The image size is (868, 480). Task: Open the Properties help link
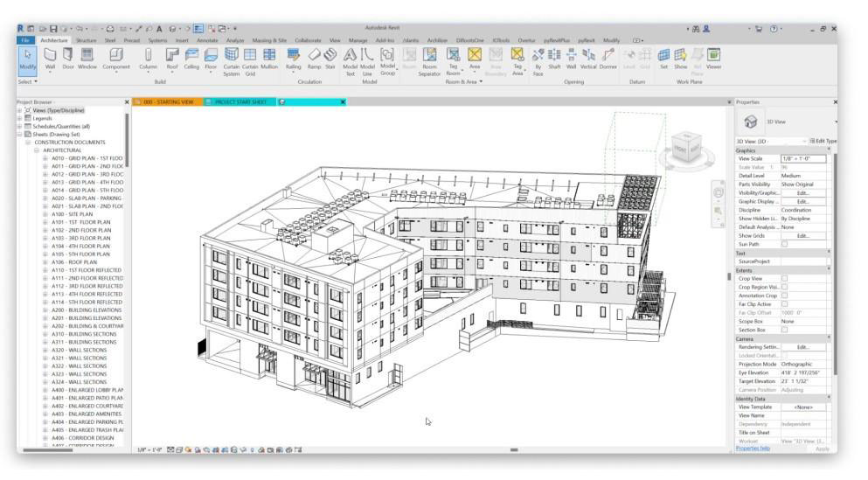pyautogui.click(x=753, y=449)
